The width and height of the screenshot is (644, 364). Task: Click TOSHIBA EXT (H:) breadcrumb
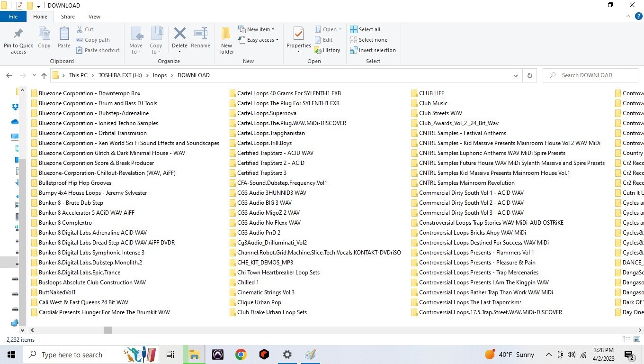click(x=120, y=75)
